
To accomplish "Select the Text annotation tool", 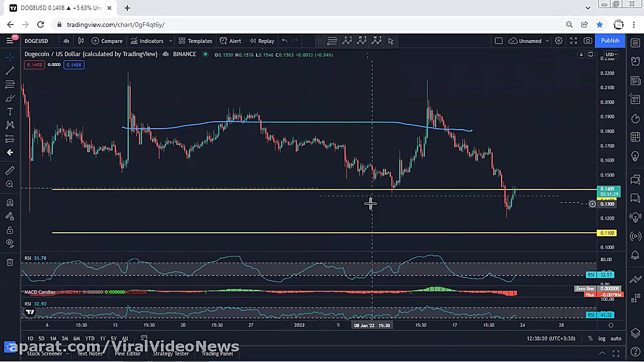I will pos(10,112).
